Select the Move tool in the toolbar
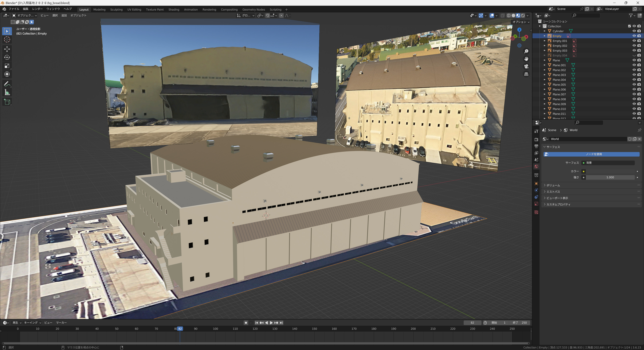This screenshot has height=350, width=644. pos(7,49)
